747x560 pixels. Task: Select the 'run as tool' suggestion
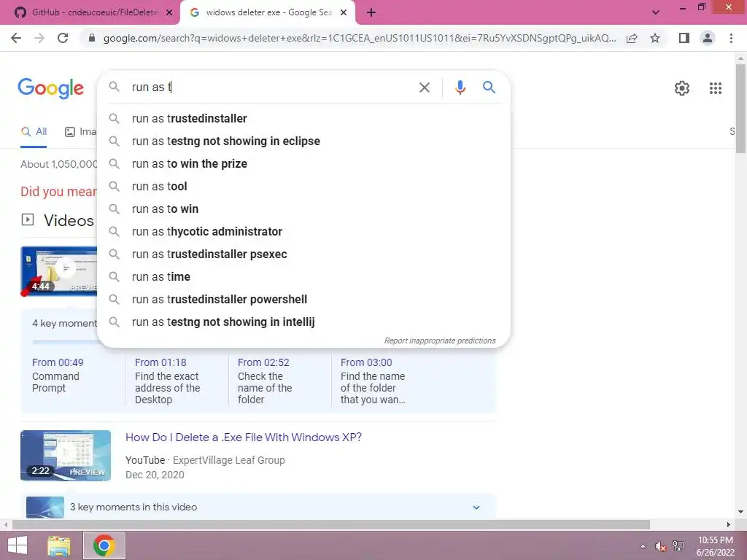tap(303, 186)
